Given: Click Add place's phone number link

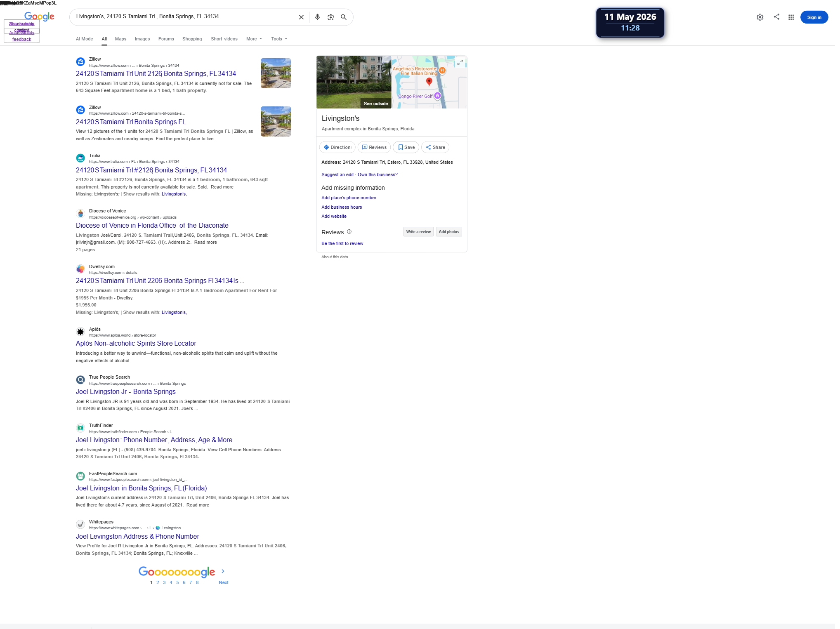Looking at the screenshot, I should point(349,198).
